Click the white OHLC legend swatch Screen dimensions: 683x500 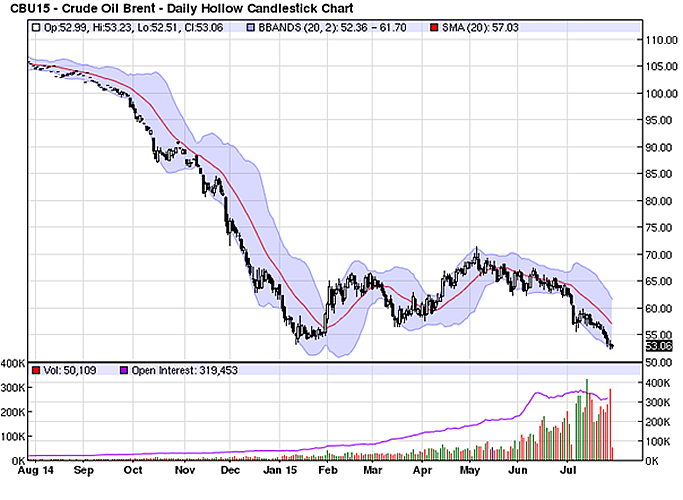pyautogui.click(x=36, y=28)
